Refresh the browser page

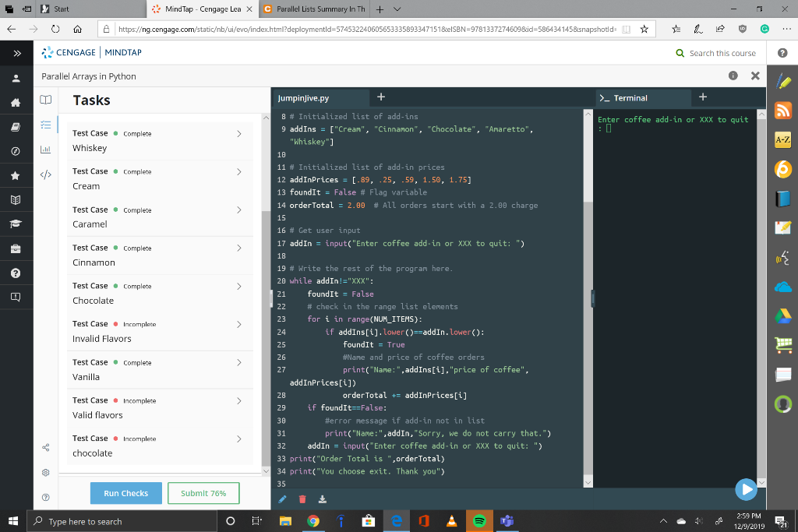point(55,30)
